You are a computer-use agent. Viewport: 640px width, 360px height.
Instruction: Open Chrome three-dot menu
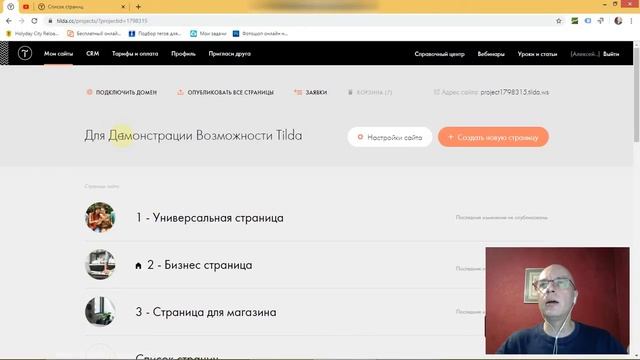point(631,21)
